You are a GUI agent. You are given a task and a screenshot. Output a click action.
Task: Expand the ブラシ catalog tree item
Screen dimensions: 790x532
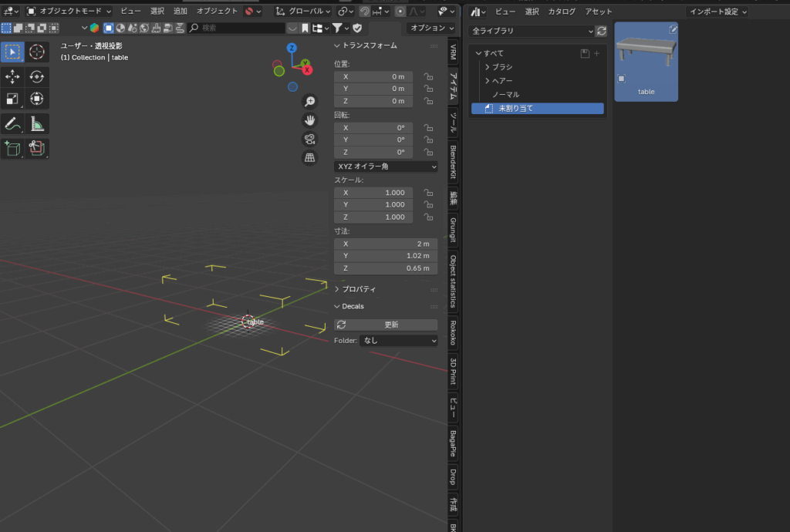488,67
